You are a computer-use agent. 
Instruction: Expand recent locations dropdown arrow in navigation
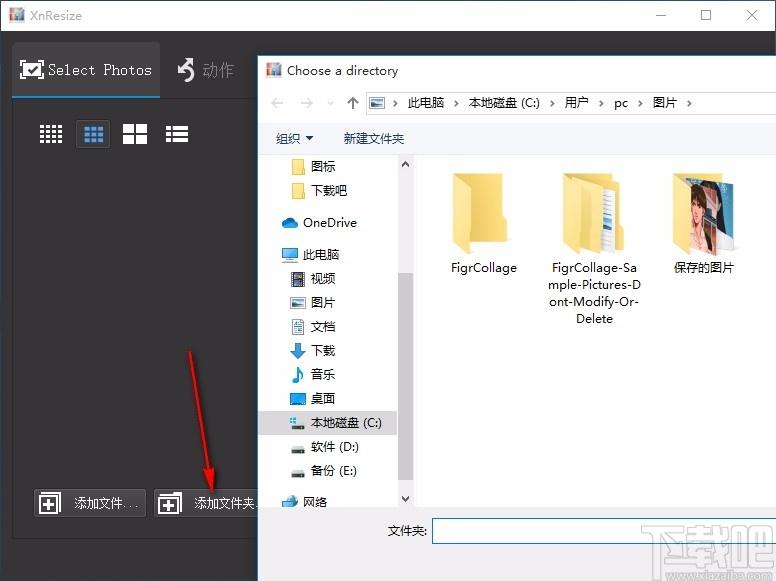(331, 103)
